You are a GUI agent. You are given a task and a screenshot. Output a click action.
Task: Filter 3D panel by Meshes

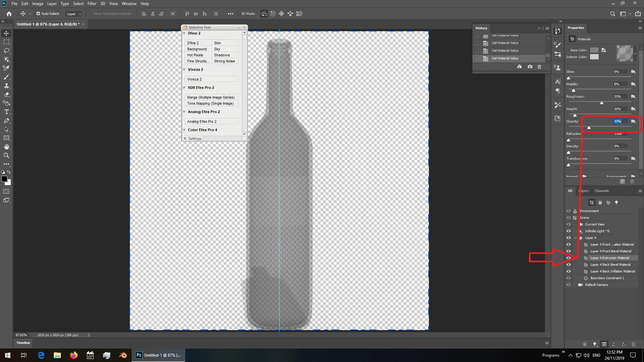pyautogui.click(x=600, y=202)
